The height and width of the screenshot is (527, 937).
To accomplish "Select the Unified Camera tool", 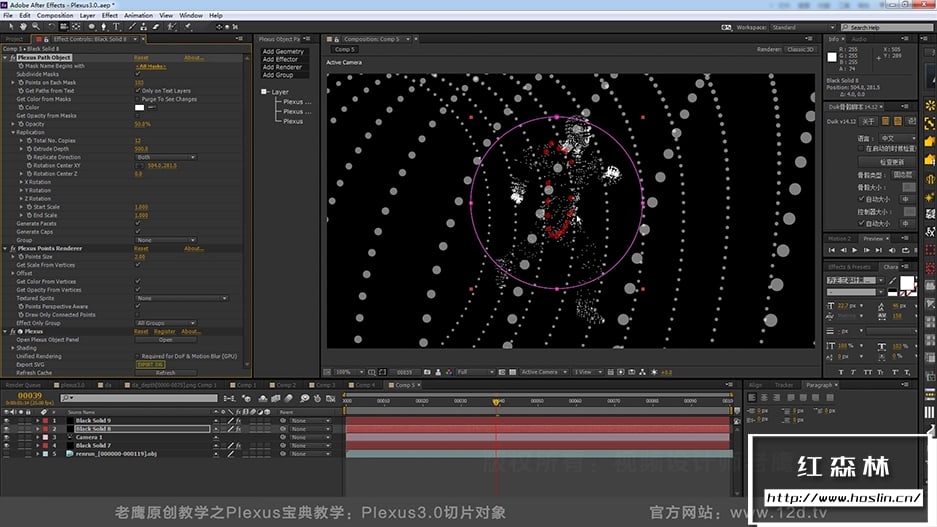I will pos(63,27).
